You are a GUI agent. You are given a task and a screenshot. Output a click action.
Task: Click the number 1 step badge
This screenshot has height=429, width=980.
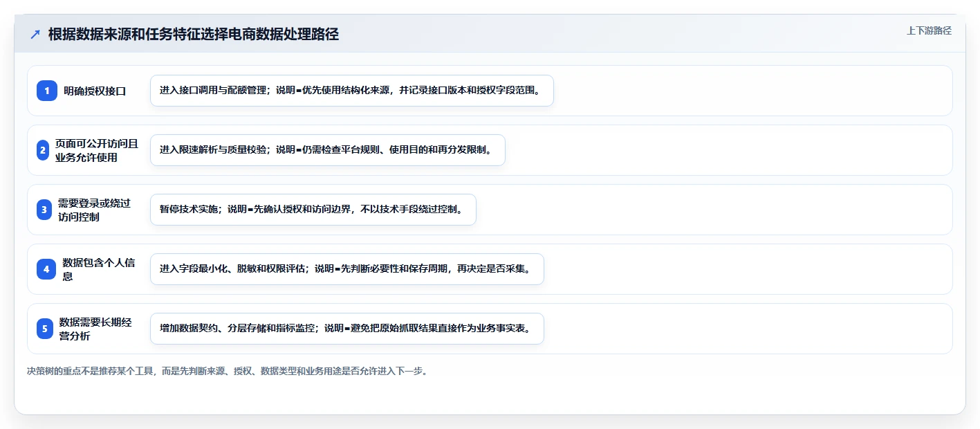[x=46, y=91]
